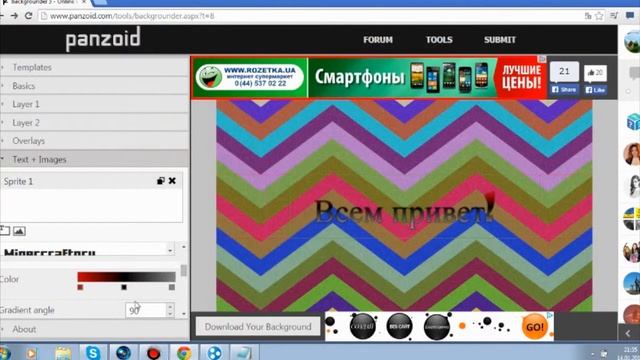Increase the gradient angle with the up arrow
The image size is (640, 360).
170,307
